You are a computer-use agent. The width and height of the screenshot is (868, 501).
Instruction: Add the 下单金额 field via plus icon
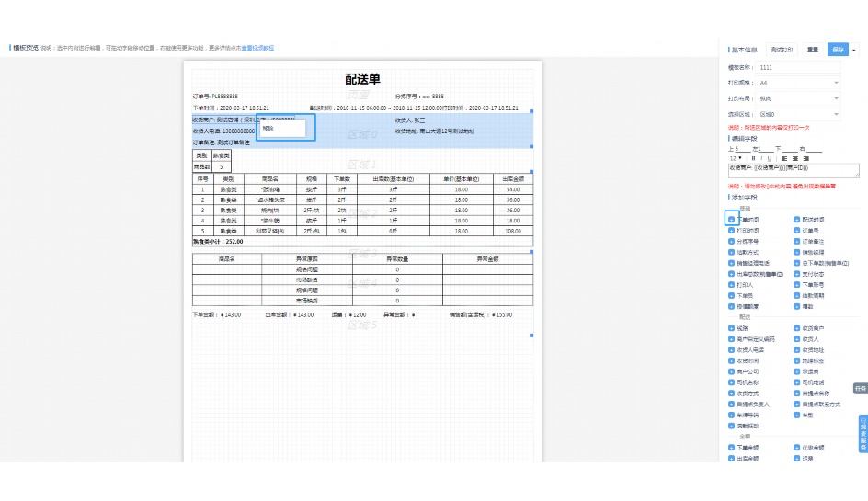click(x=731, y=447)
